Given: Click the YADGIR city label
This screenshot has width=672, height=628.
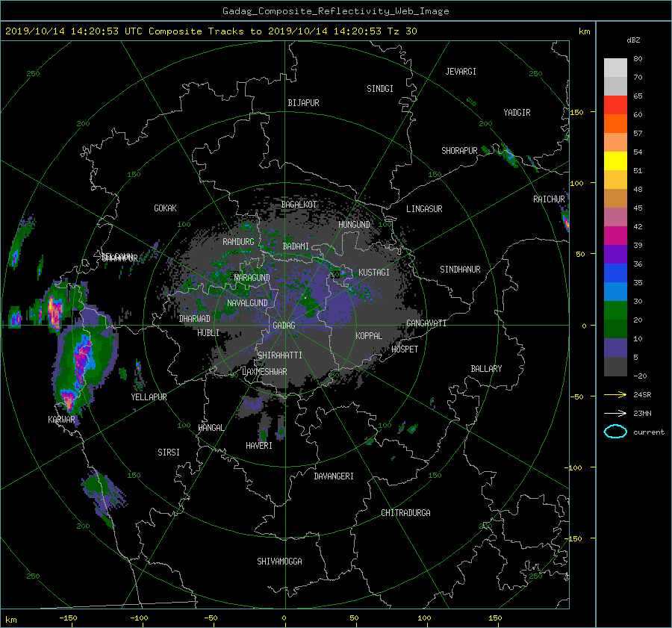Looking at the screenshot, I should (x=517, y=113).
